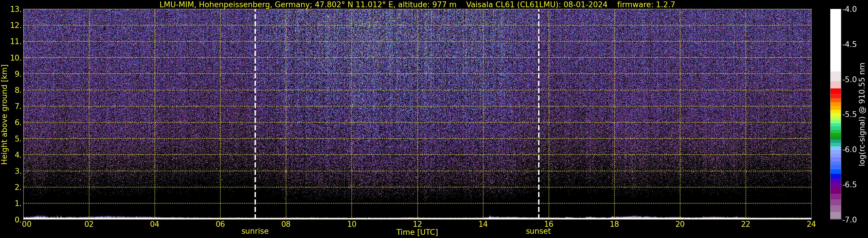868x238 pixels.
Task: Click the -4.0 tick on the colorbar
Action: (849, 10)
